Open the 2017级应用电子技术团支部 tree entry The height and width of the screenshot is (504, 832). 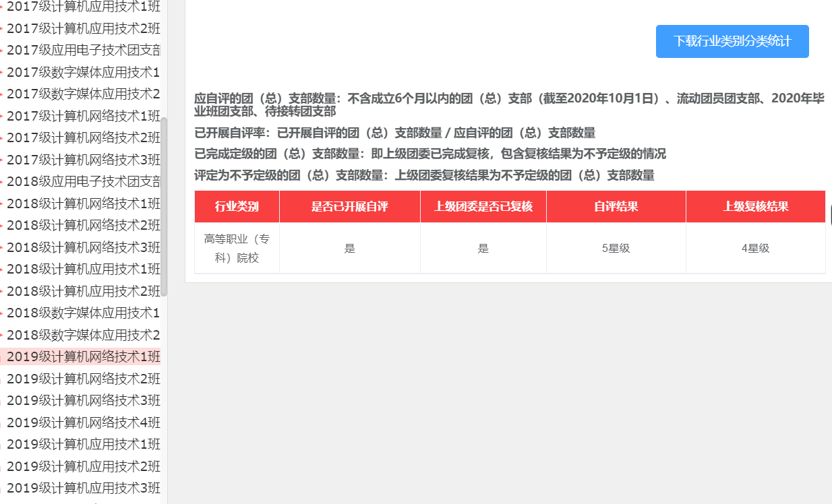[84, 50]
